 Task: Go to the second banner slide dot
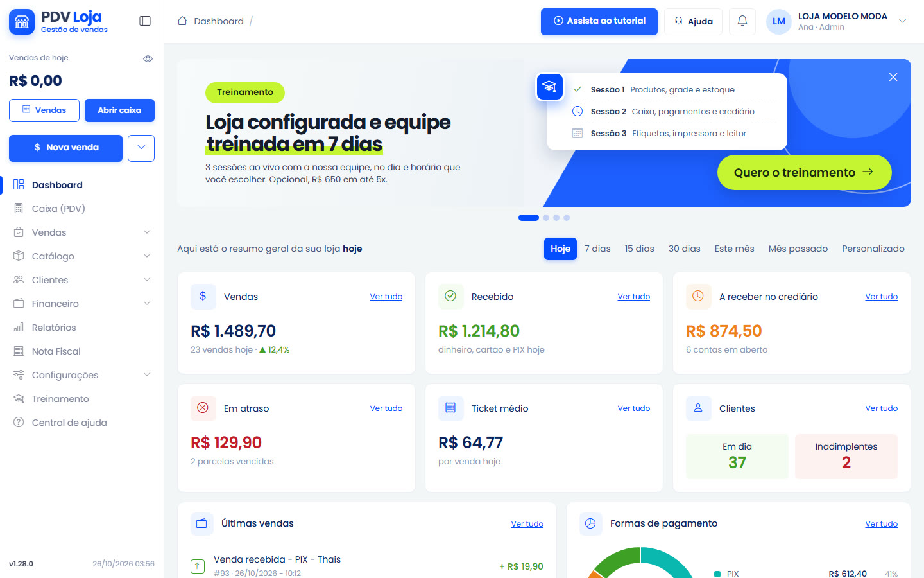546,218
